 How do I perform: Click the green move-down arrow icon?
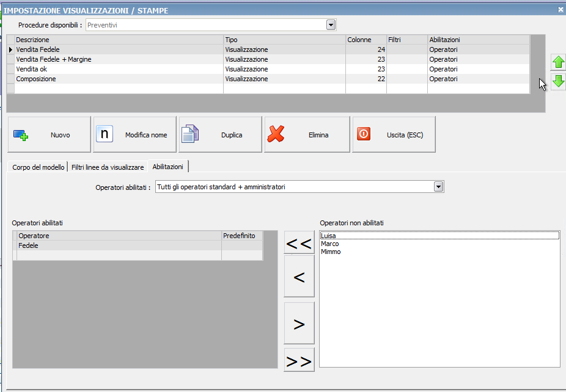click(558, 81)
